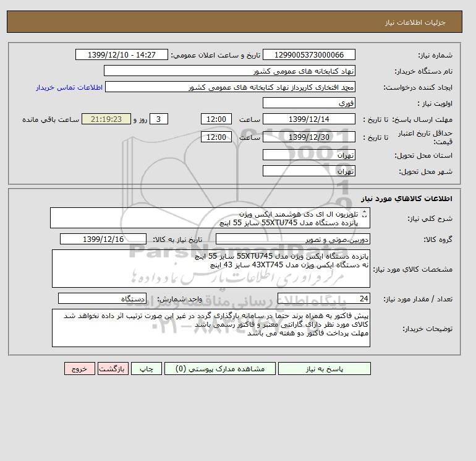Click the بازگشت back button

point(113,369)
